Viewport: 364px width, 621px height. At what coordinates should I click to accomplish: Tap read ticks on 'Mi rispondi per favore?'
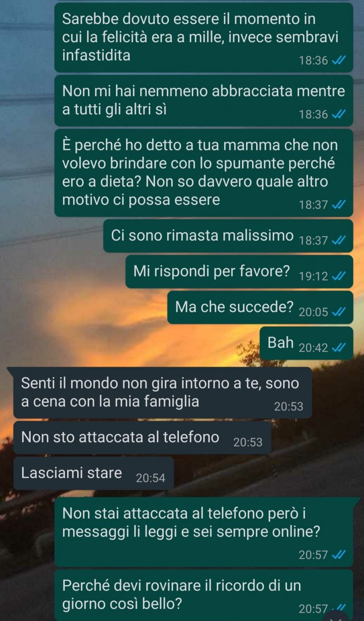click(x=338, y=276)
